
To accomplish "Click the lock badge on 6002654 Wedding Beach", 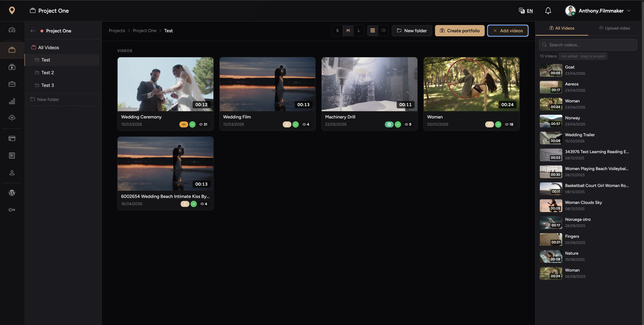I will [185, 204].
